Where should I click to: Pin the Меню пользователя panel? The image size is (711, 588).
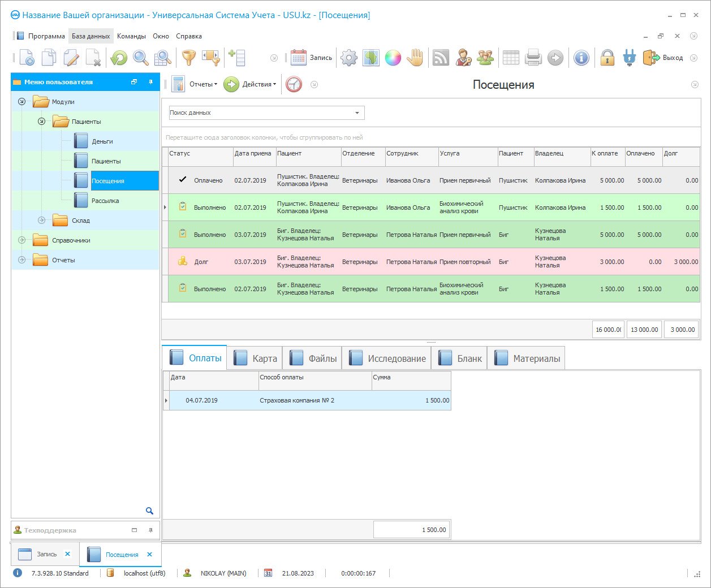[150, 82]
